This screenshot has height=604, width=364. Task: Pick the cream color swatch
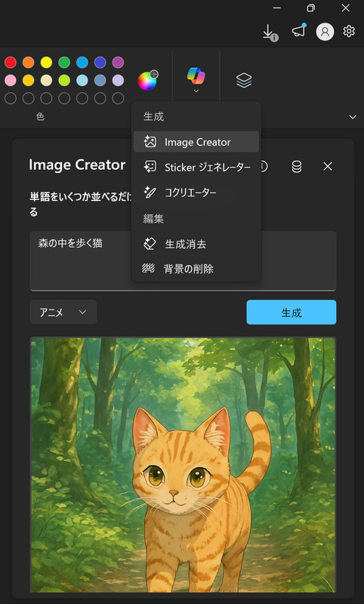tap(46, 80)
